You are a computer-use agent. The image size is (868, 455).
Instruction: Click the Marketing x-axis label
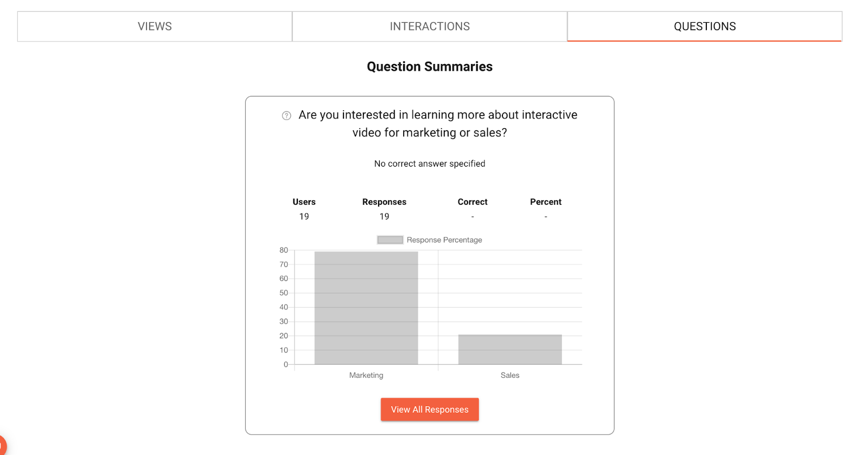(x=366, y=375)
